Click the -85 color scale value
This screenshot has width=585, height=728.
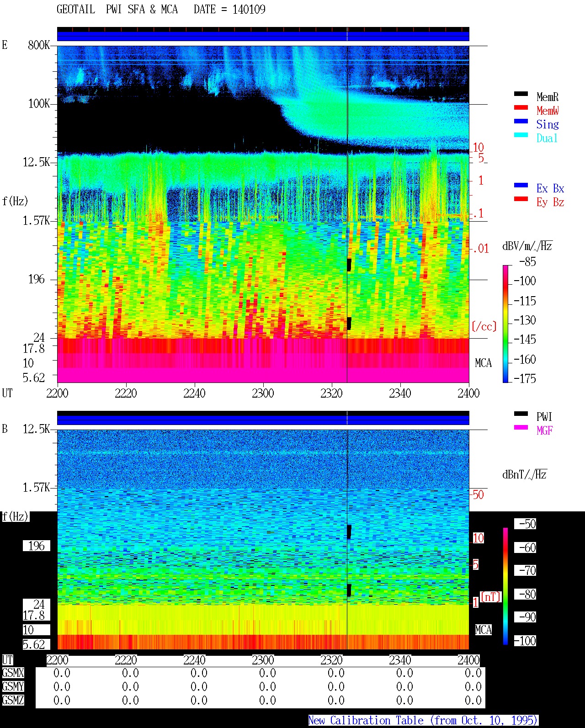point(527,262)
